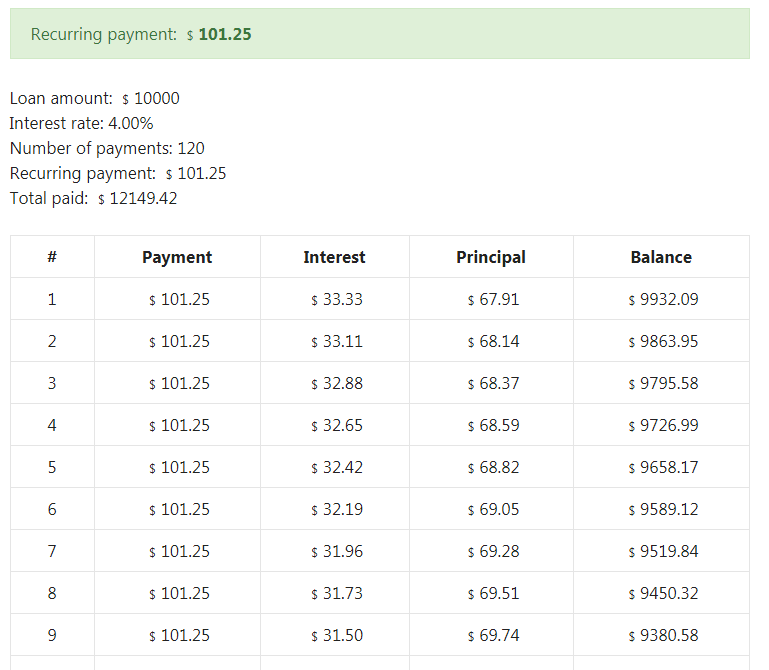Select balance value $ 9932.09
This screenshot has height=670, width=769.
coord(664,299)
